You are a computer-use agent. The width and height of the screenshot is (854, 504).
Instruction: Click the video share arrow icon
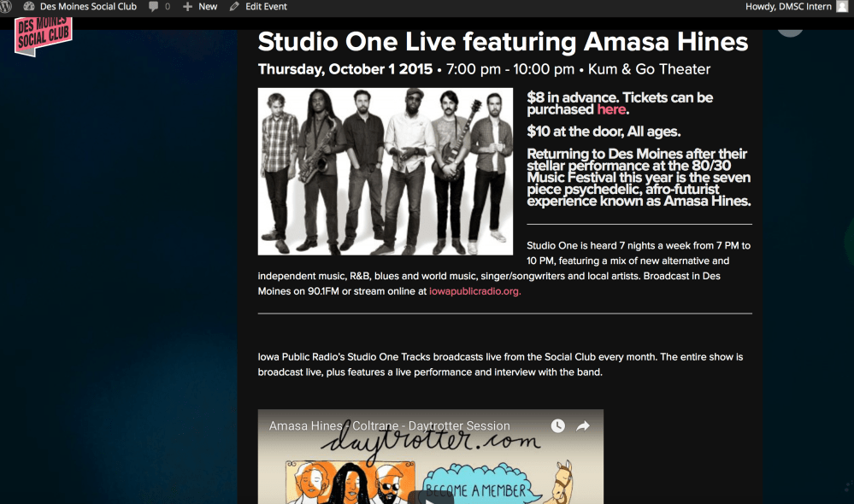click(583, 425)
